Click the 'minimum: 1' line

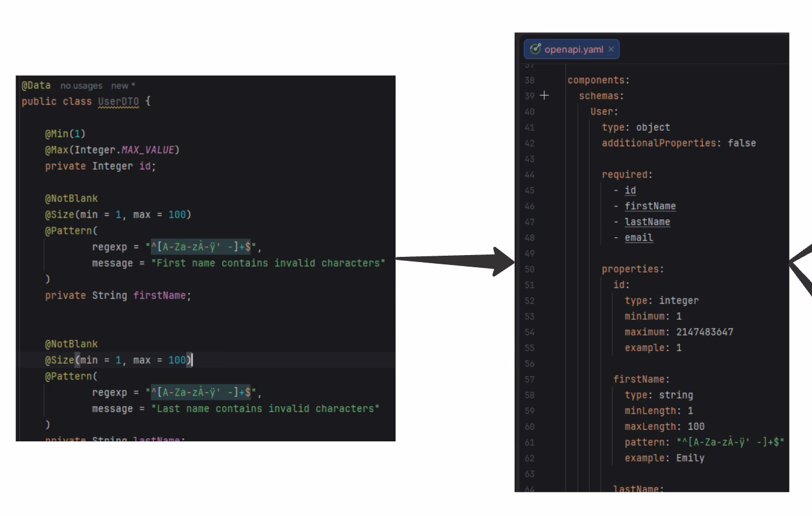(653, 316)
